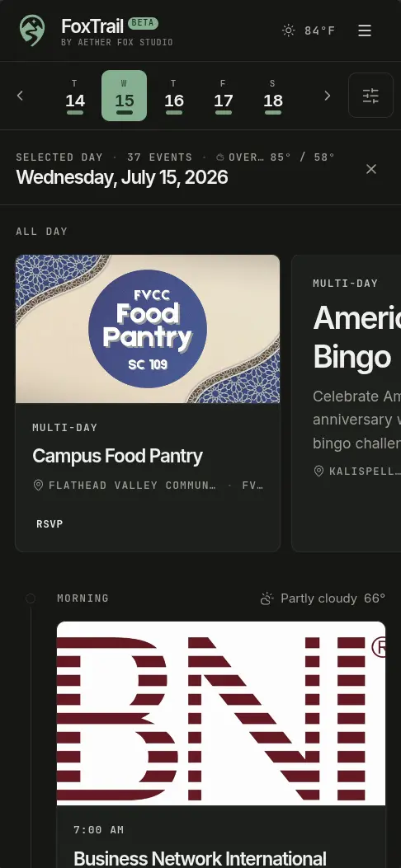Click the FoxTrail fox logo icon

(31, 30)
